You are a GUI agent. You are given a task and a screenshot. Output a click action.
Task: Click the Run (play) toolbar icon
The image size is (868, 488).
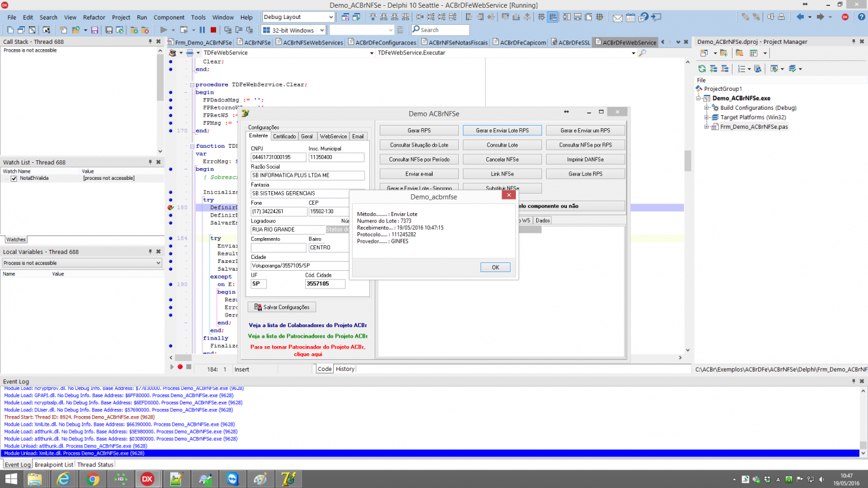click(x=164, y=30)
